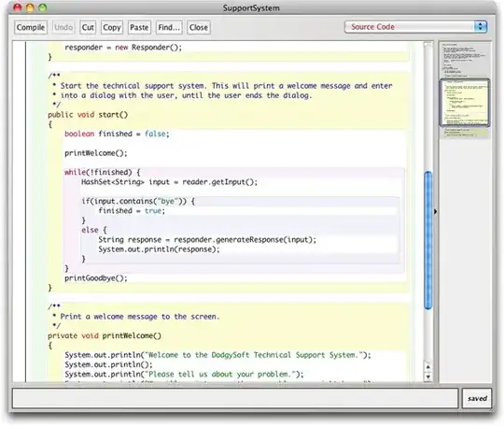Click the scroll up arrow
The image size is (504, 426).
pyautogui.click(x=427, y=367)
